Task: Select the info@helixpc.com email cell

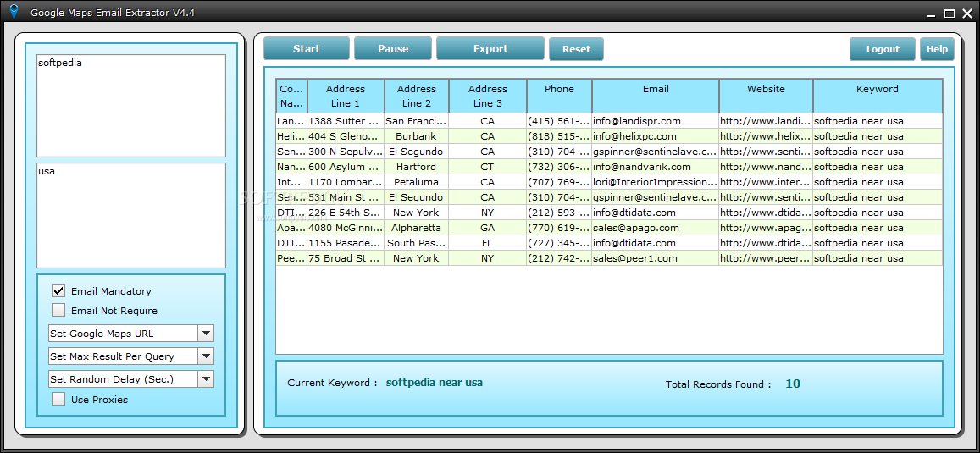Action: click(656, 136)
